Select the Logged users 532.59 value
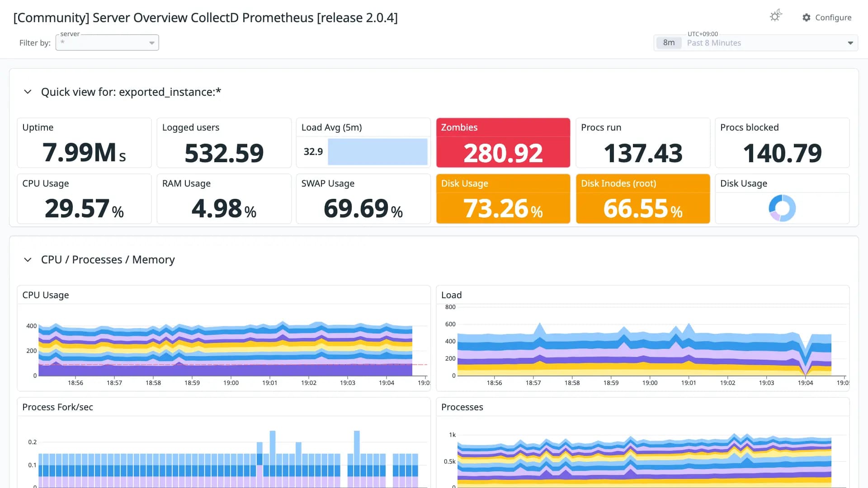 point(224,153)
